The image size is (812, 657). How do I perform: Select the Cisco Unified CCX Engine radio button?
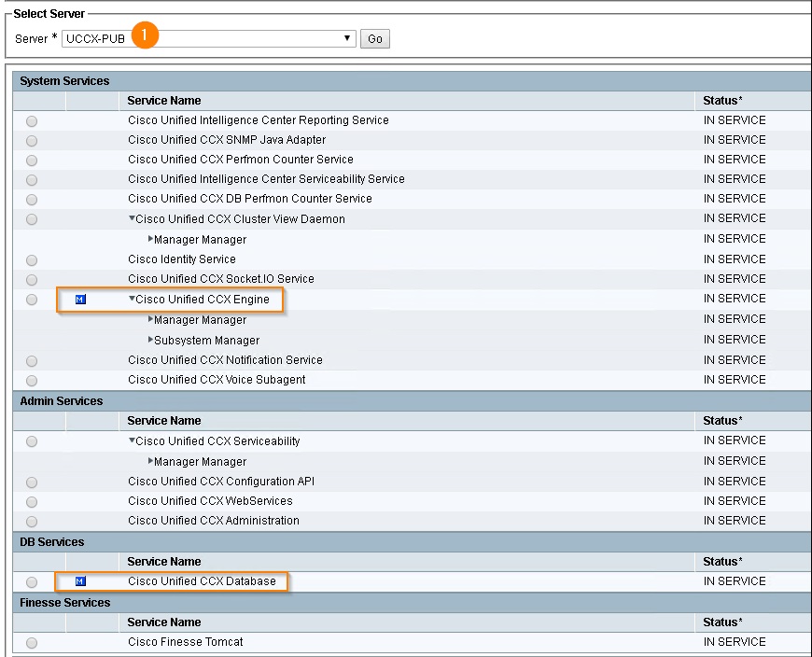[x=32, y=300]
